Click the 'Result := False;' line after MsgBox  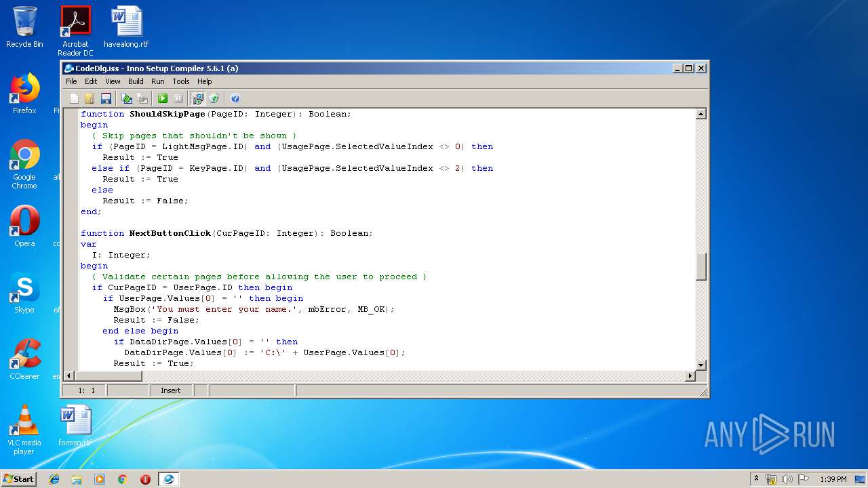(x=157, y=320)
